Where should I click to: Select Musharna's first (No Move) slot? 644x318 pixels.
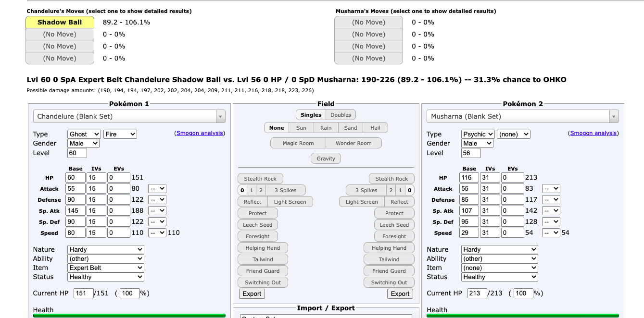tap(368, 22)
